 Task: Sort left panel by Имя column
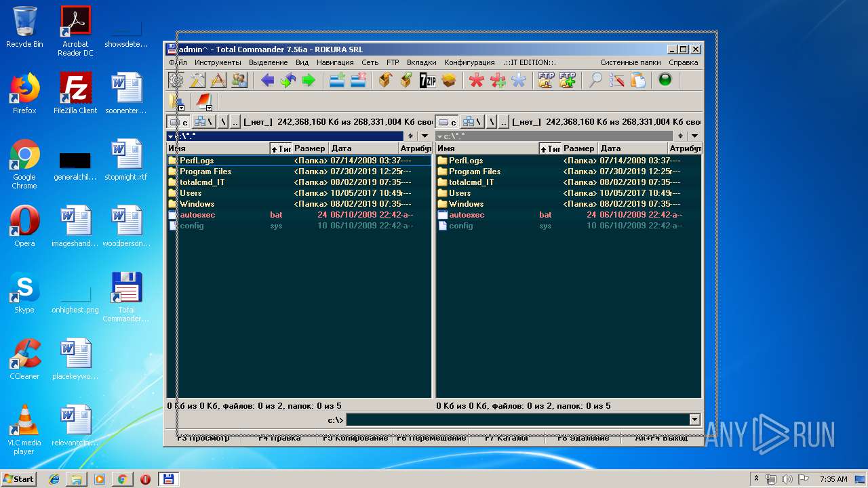coord(218,148)
